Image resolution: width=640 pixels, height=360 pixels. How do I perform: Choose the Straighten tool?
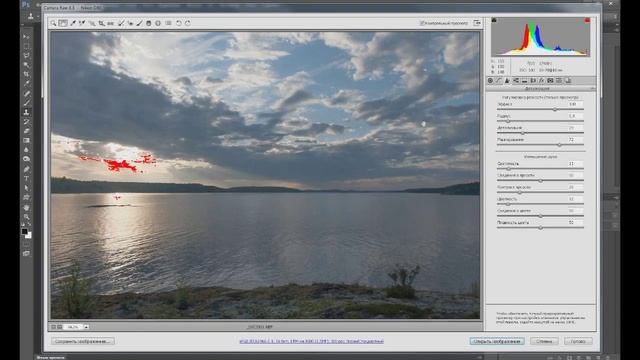pyautogui.click(x=111, y=23)
